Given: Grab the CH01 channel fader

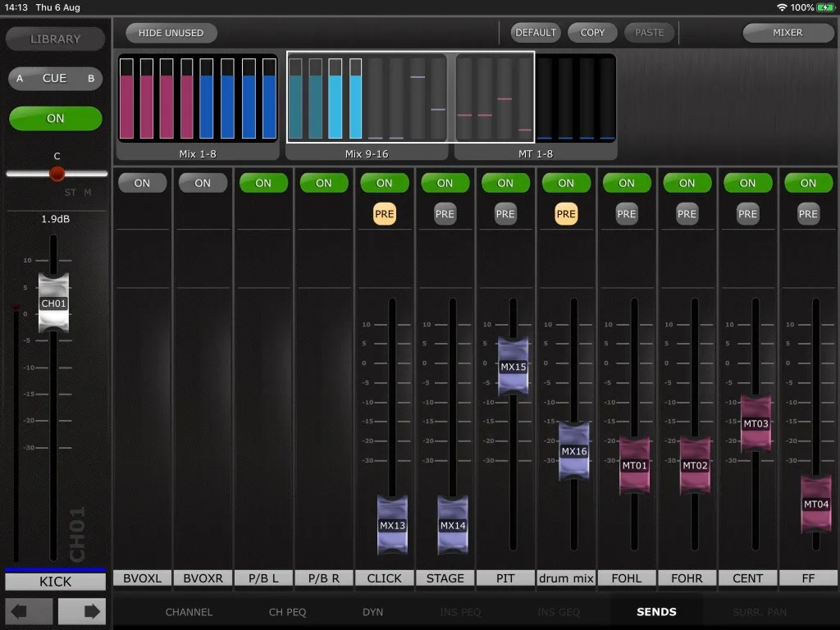Looking at the screenshot, I should [x=53, y=303].
